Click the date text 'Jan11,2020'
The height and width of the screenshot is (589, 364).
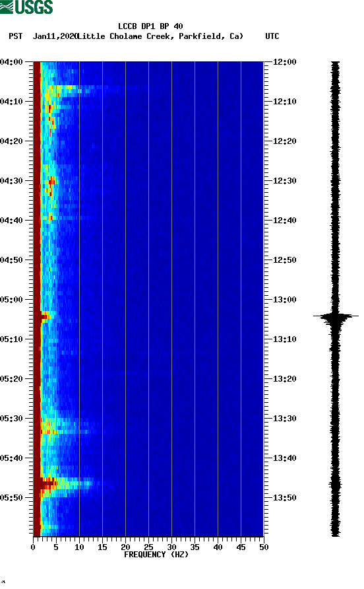click(55, 36)
